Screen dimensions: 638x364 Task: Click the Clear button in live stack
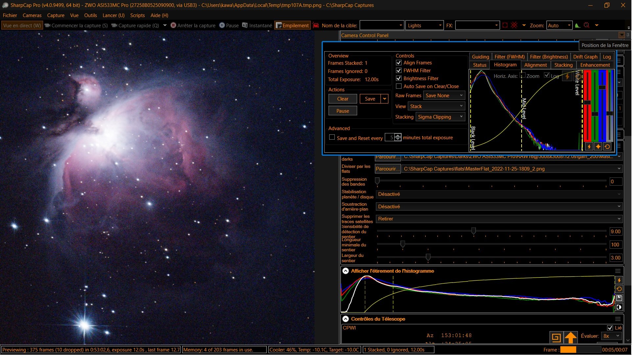pyautogui.click(x=342, y=99)
